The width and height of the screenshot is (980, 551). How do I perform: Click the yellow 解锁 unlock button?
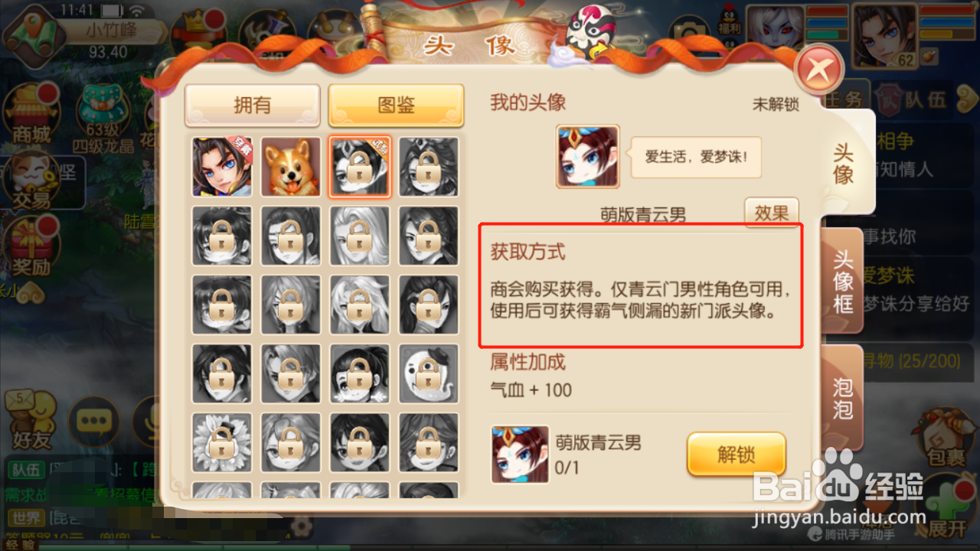[737, 455]
